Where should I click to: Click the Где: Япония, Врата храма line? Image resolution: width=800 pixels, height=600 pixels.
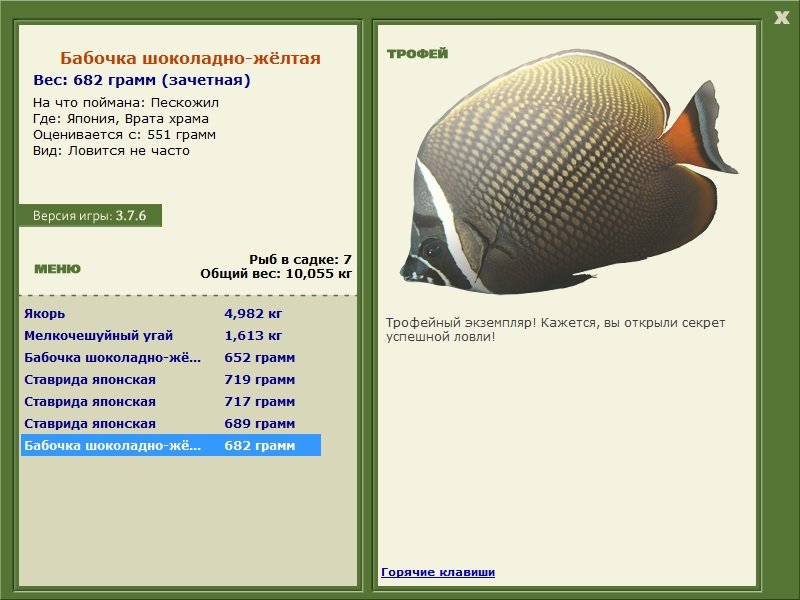coord(120,119)
